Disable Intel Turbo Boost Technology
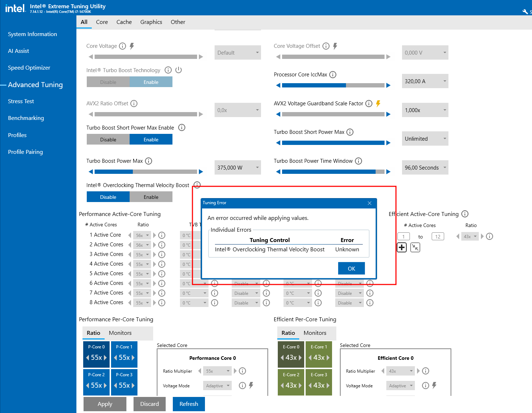This screenshot has height=413, width=532. tap(108, 82)
